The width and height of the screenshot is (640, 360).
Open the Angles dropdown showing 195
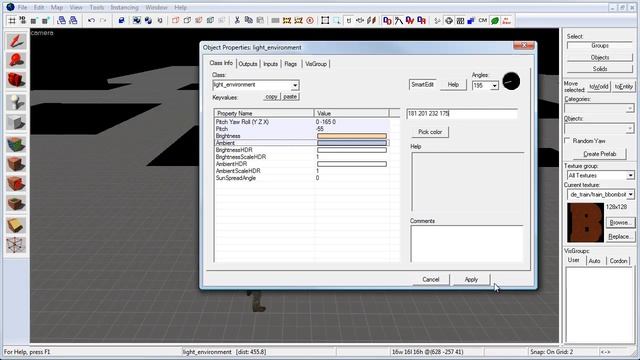pyautogui.click(x=494, y=86)
